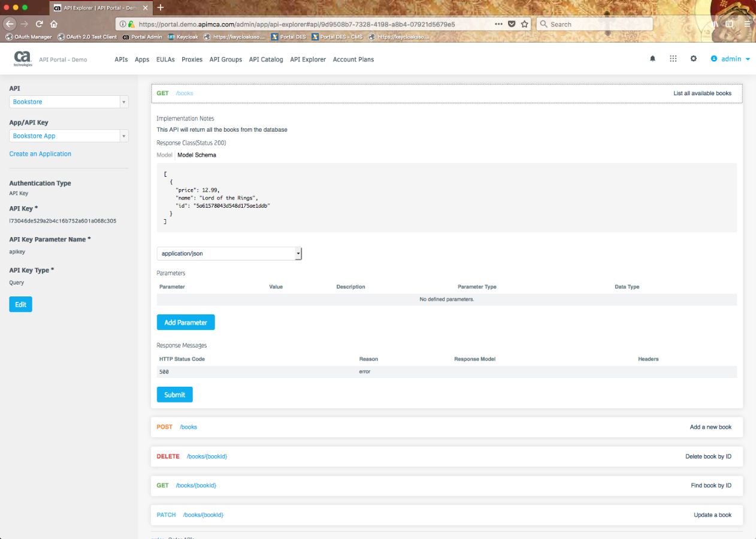
Task: Click the Portal Admin bookmark
Action: 142,37
